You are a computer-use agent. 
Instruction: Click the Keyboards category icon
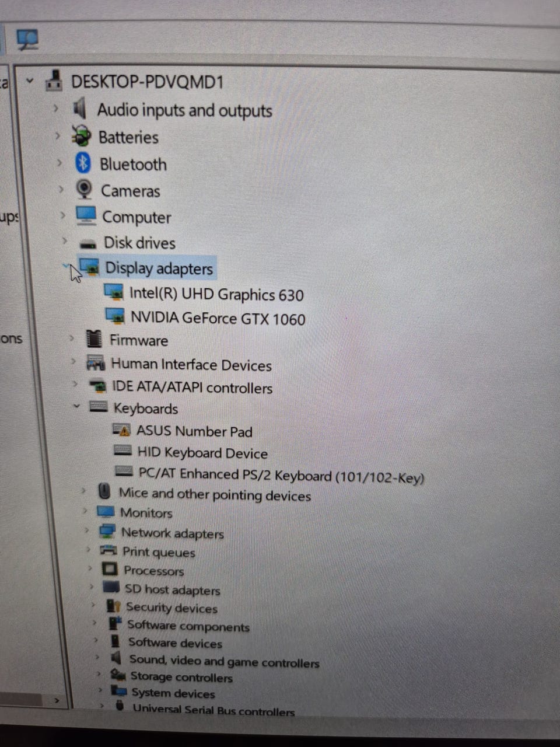[99, 407]
